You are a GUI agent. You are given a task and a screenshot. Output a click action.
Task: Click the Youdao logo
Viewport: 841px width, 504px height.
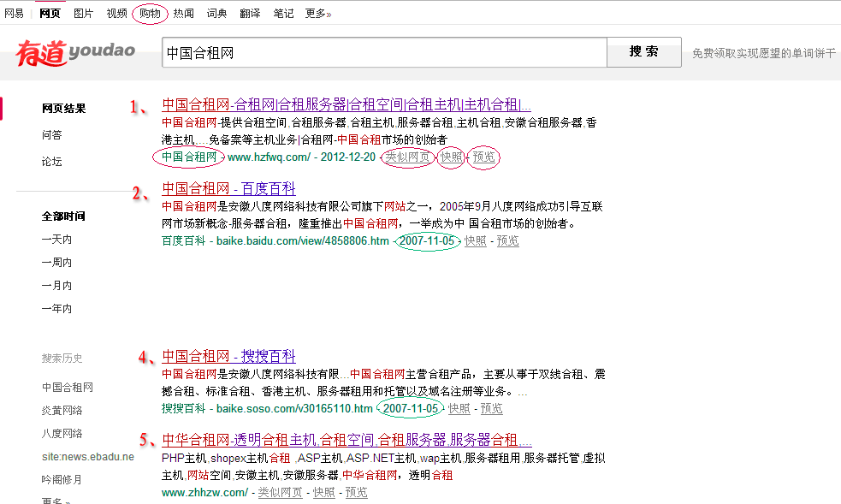click(x=75, y=53)
